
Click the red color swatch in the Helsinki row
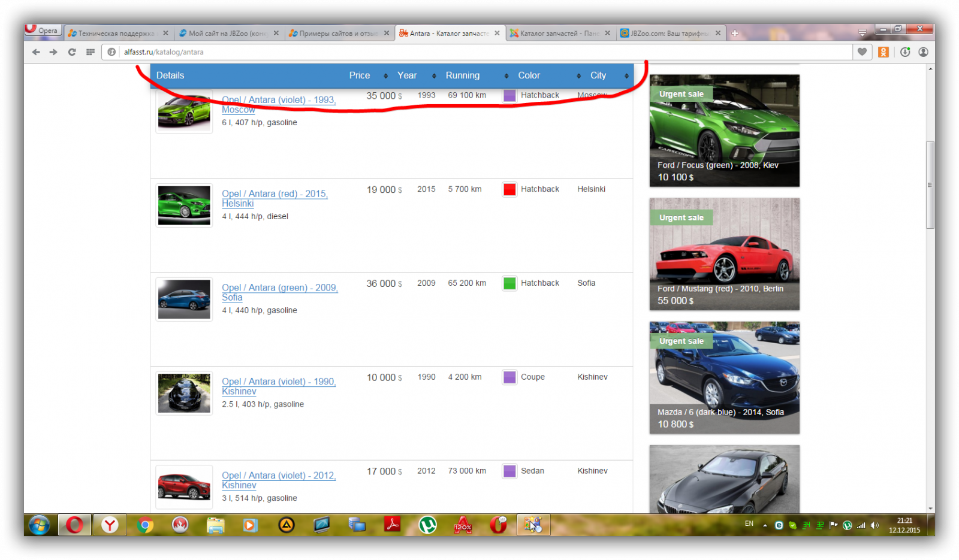tap(509, 189)
